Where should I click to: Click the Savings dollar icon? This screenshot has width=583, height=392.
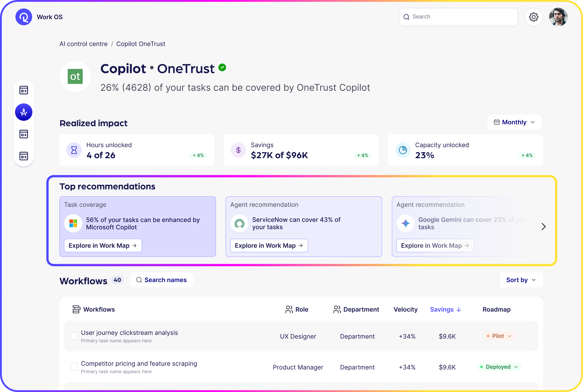(238, 150)
